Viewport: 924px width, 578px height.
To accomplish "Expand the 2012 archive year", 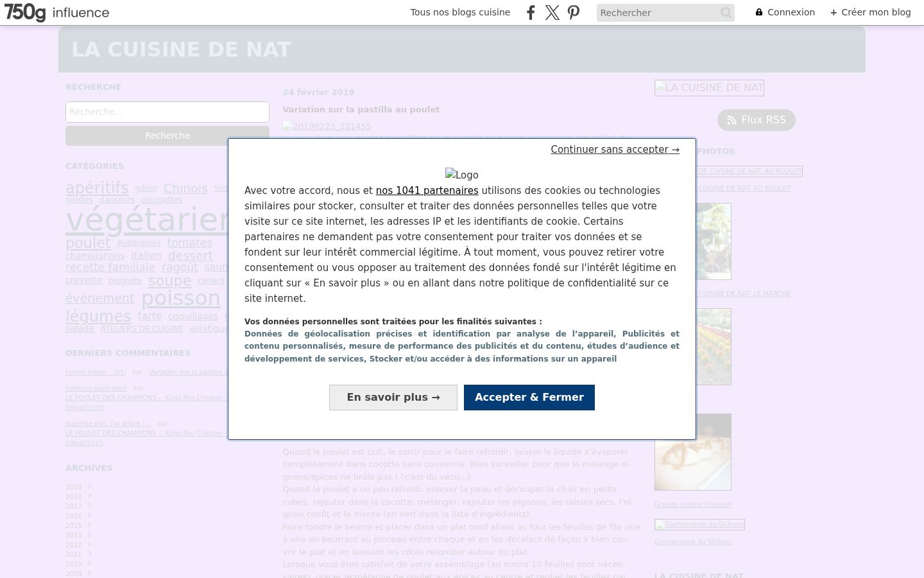I will pos(90,544).
